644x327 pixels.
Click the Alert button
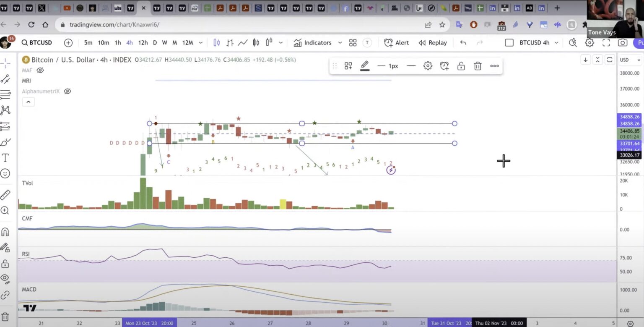(396, 42)
